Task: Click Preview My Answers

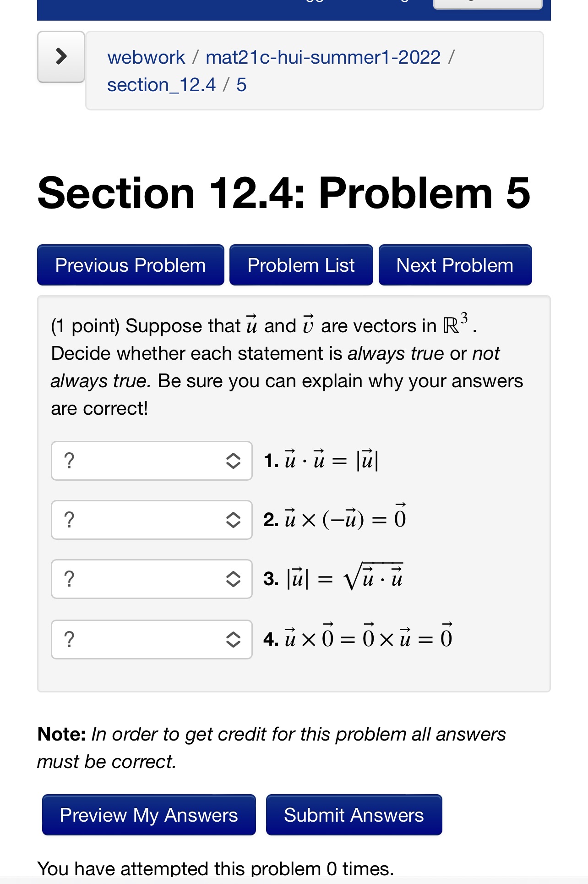Action: (x=148, y=815)
